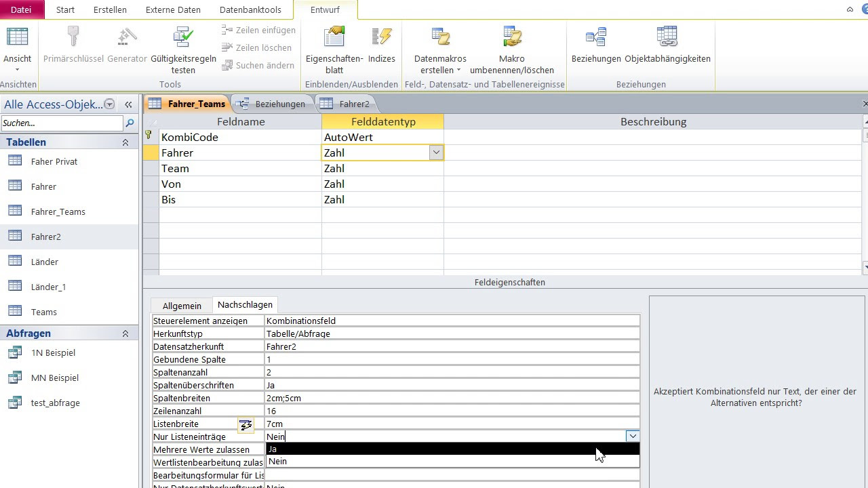Viewport: 868px width, 488px height.
Task: Open the Ansicht view switcher
Action: point(17,50)
